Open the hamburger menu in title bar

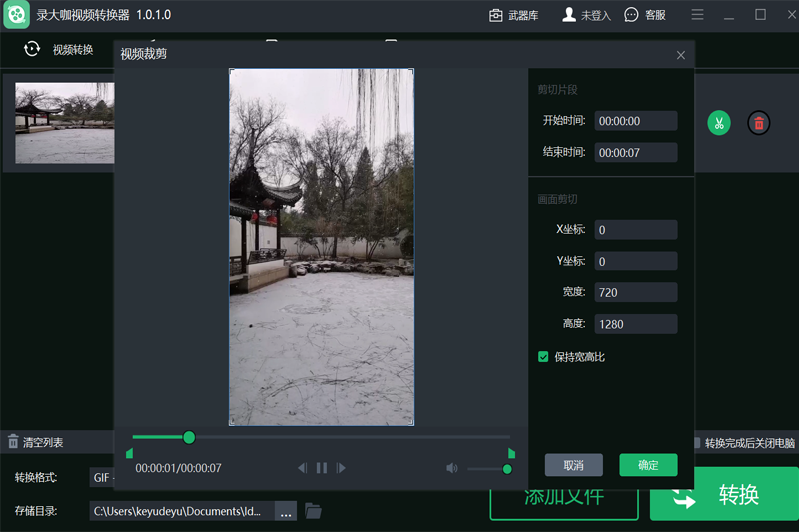[697, 15]
